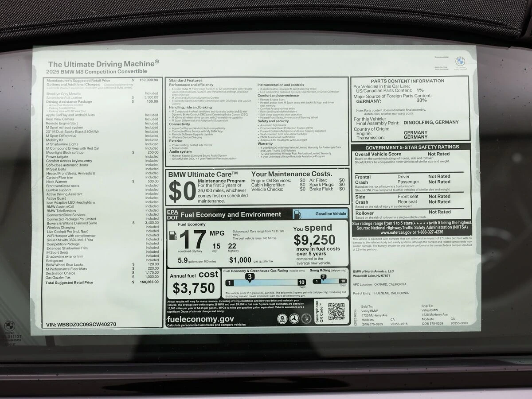Screen dimensions: 532x399
Task: Select the Gasoline Vehicle label
Action: (331, 214)
